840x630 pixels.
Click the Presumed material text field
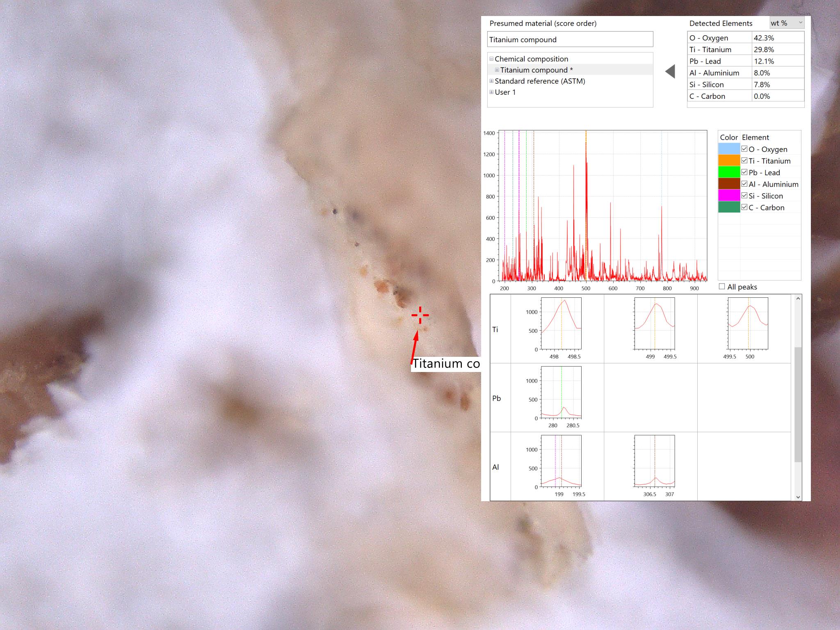pyautogui.click(x=570, y=40)
